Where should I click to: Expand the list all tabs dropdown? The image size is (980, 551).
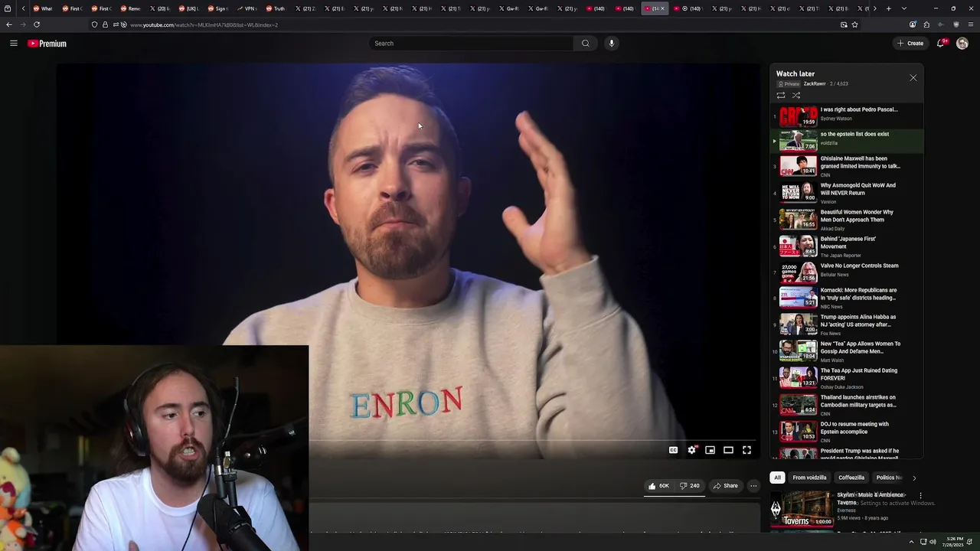pyautogui.click(x=904, y=8)
